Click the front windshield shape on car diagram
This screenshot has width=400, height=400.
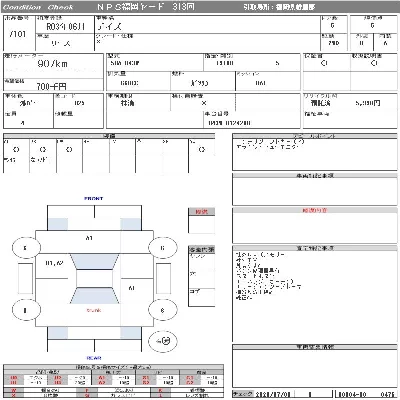coord(94,262)
